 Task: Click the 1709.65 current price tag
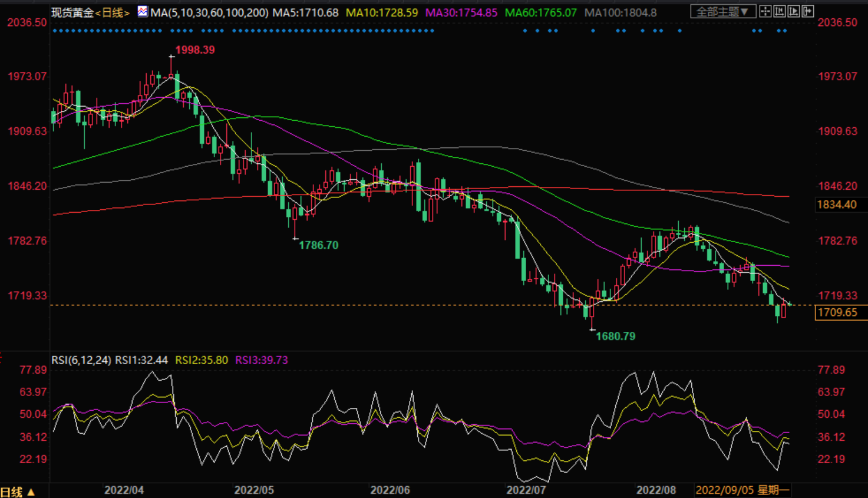841,312
